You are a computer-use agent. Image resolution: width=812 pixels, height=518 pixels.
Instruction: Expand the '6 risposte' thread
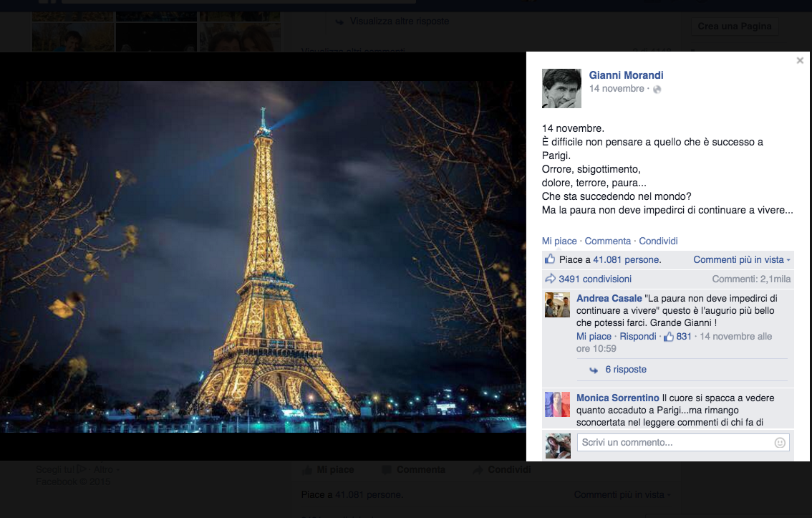(x=627, y=370)
